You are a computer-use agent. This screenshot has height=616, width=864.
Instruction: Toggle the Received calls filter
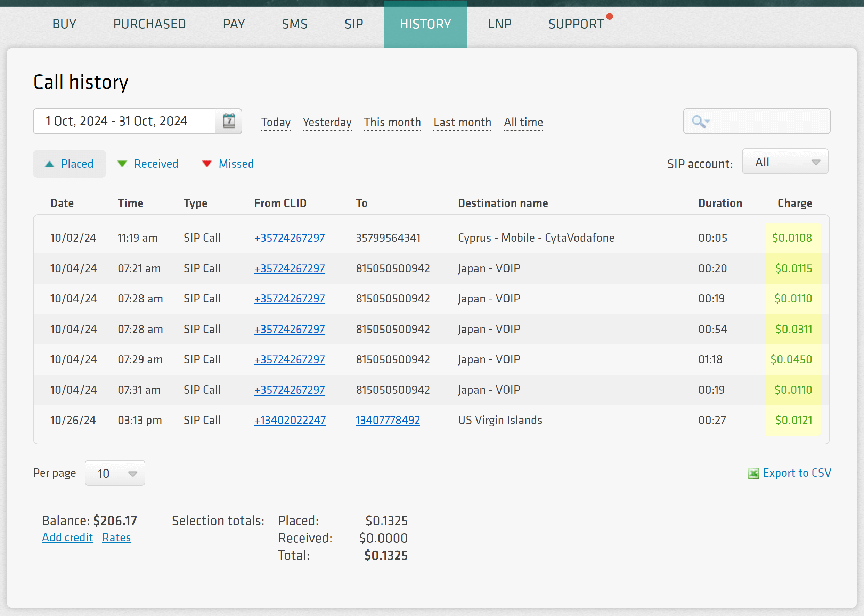coord(156,164)
